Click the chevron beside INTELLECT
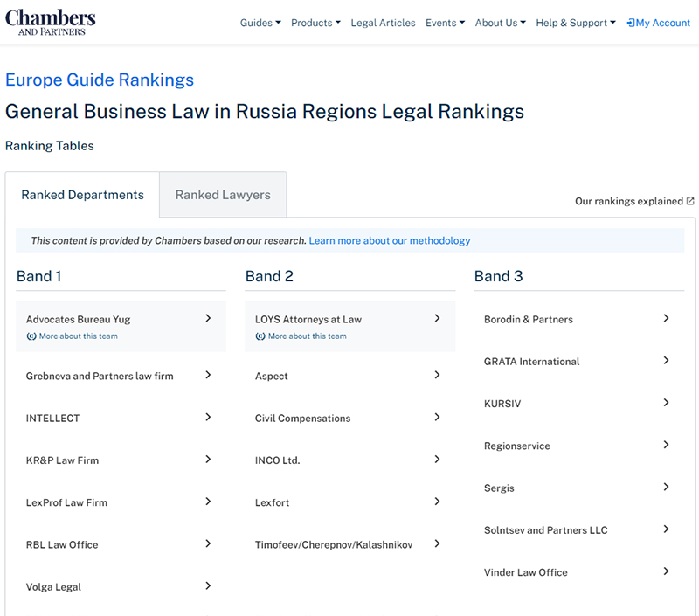 click(x=208, y=417)
